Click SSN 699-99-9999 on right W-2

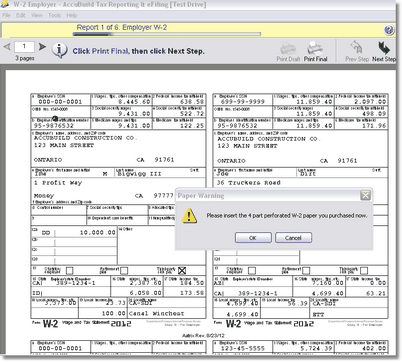(x=243, y=102)
